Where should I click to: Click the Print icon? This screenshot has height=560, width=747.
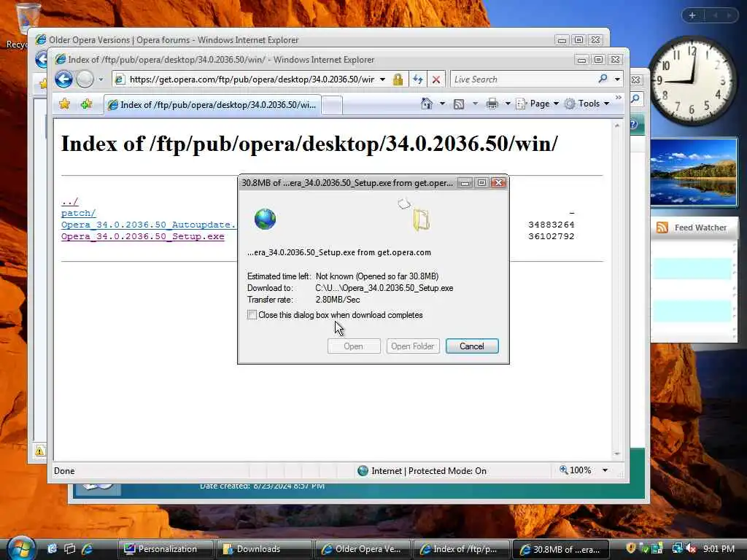click(x=492, y=104)
